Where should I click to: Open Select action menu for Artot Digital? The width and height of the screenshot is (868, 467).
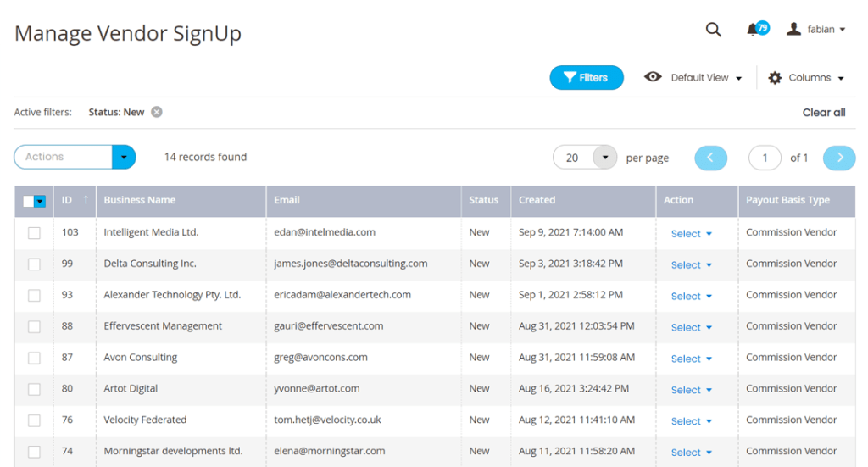pyautogui.click(x=692, y=390)
